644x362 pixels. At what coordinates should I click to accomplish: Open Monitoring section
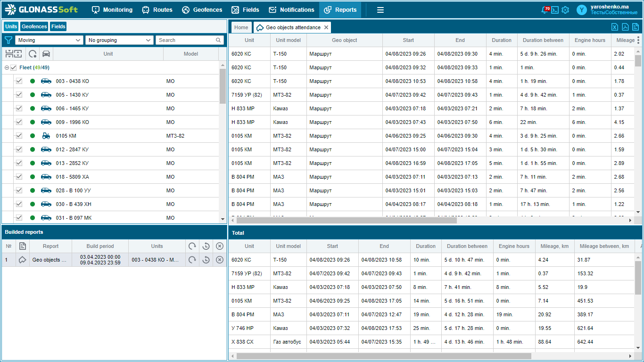pyautogui.click(x=112, y=10)
